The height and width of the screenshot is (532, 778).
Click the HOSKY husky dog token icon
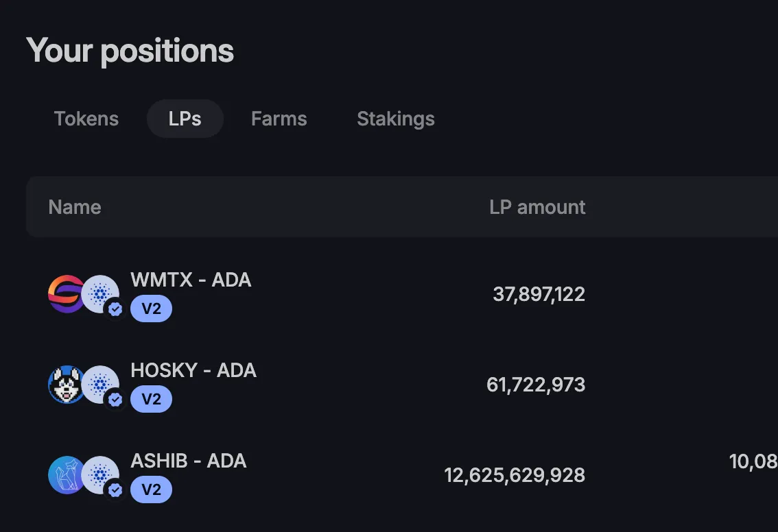pos(66,384)
